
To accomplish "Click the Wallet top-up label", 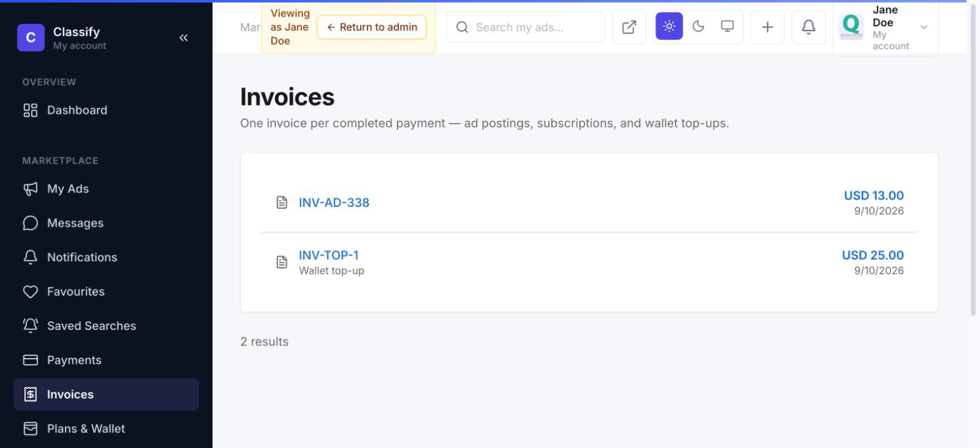I will point(331,271).
